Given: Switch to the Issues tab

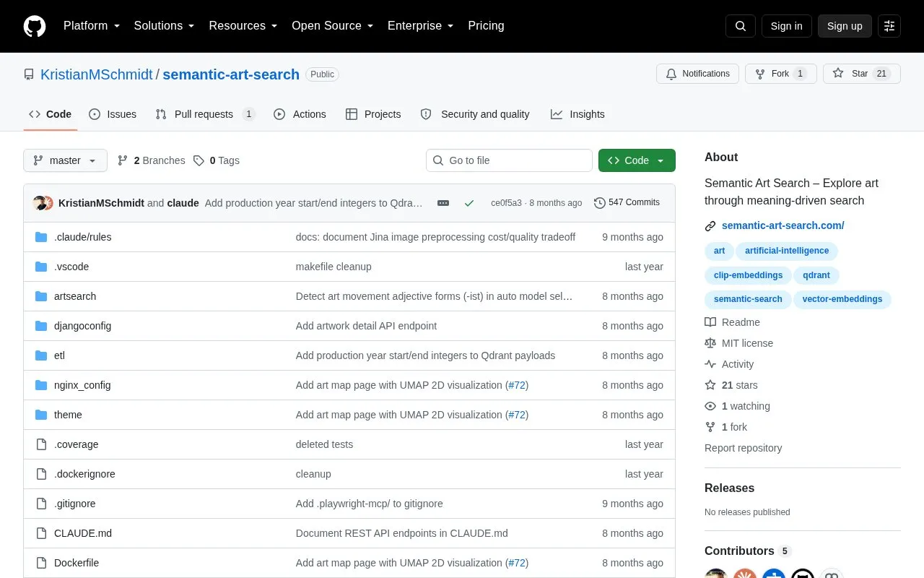Looking at the screenshot, I should (x=113, y=114).
